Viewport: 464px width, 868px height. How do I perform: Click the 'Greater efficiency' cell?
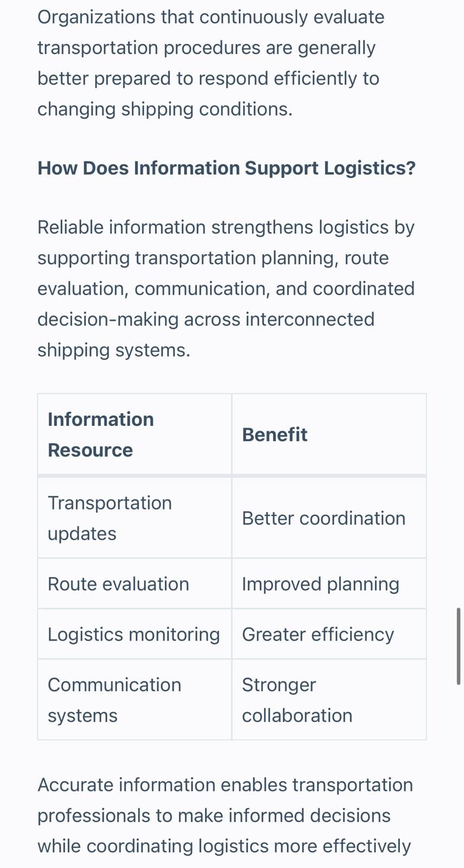tap(329, 634)
